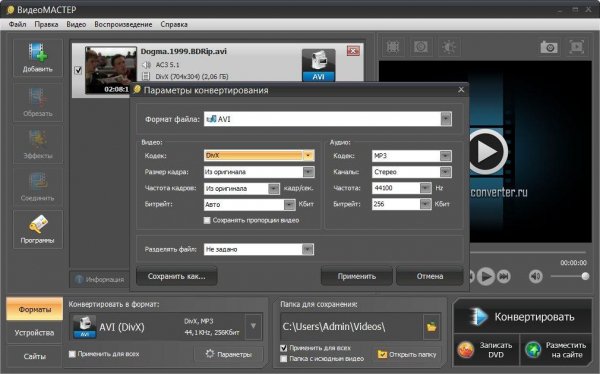Toggle Сохранять пропорции видео checkbox
Image resolution: width=600 pixels, height=374 pixels.
coord(207,220)
